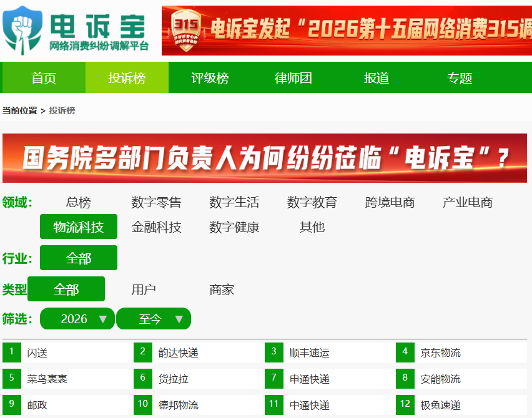Choose the 其他 domain filter
Screen dimensions: 532x418
[312, 227]
